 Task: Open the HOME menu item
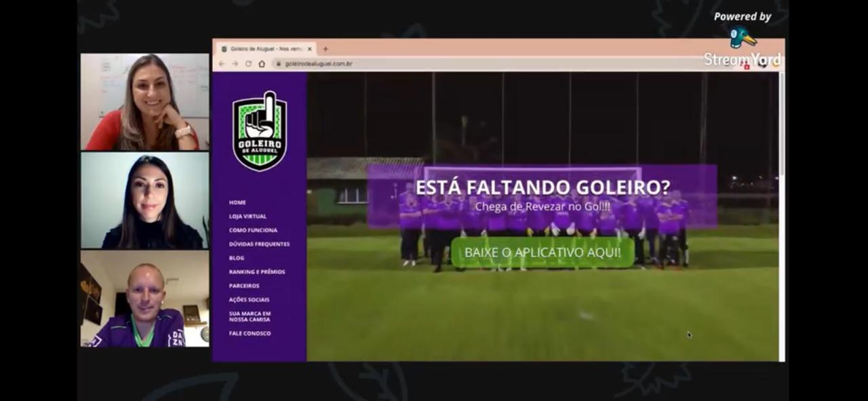pyautogui.click(x=237, y=202)
